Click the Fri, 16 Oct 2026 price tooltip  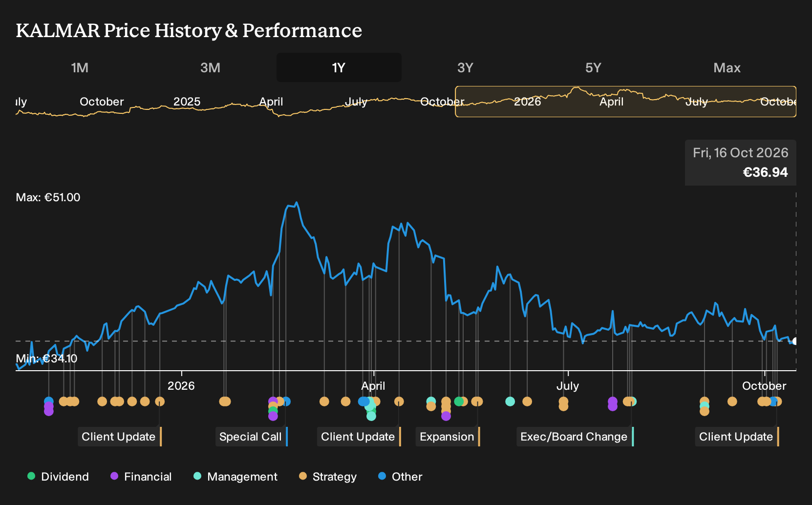tap(740, 163)
